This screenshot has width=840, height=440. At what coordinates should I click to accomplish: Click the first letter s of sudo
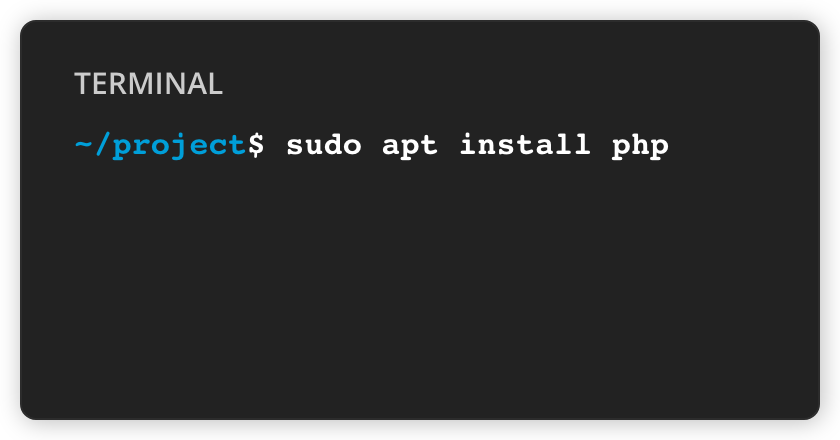(296, 145)
